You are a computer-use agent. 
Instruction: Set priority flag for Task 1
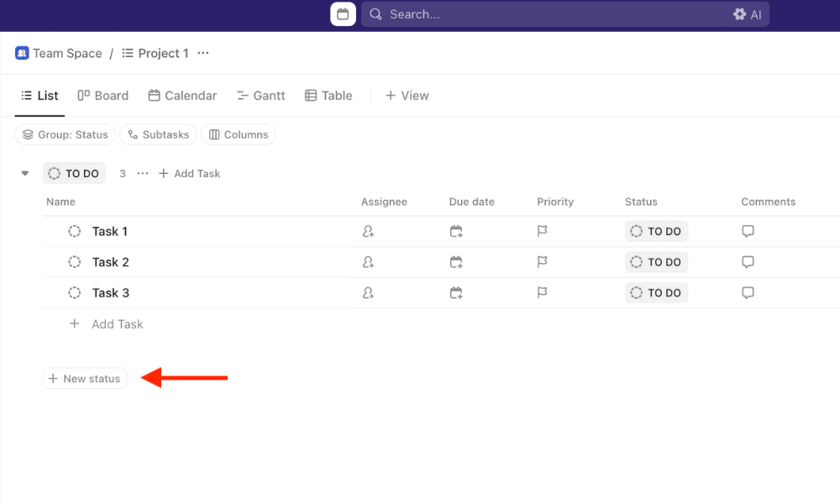(542, 231)
